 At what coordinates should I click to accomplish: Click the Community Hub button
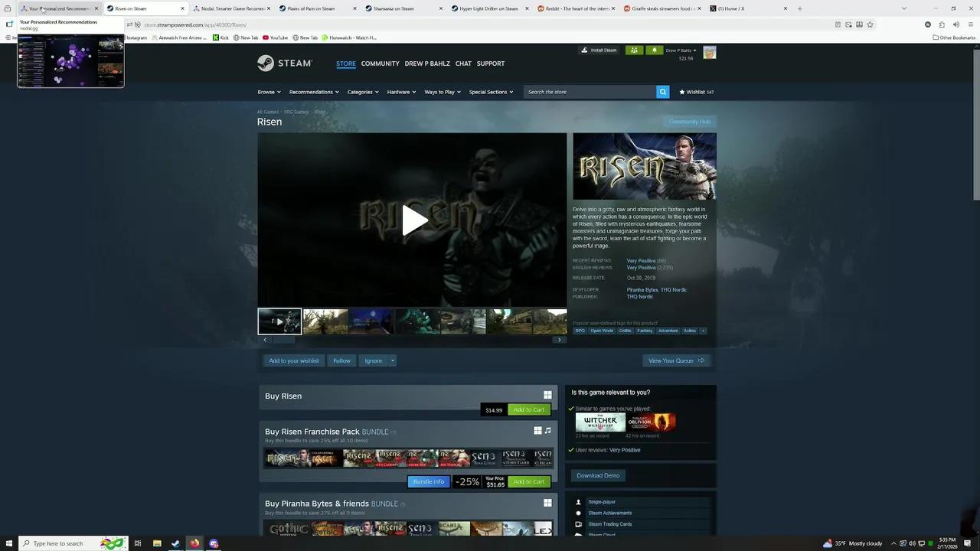690,122
